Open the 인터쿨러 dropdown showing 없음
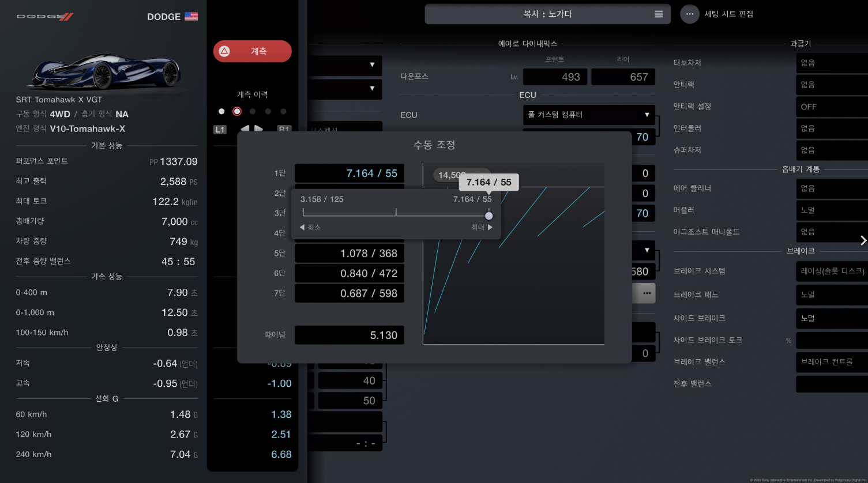 tap(832, 129)
